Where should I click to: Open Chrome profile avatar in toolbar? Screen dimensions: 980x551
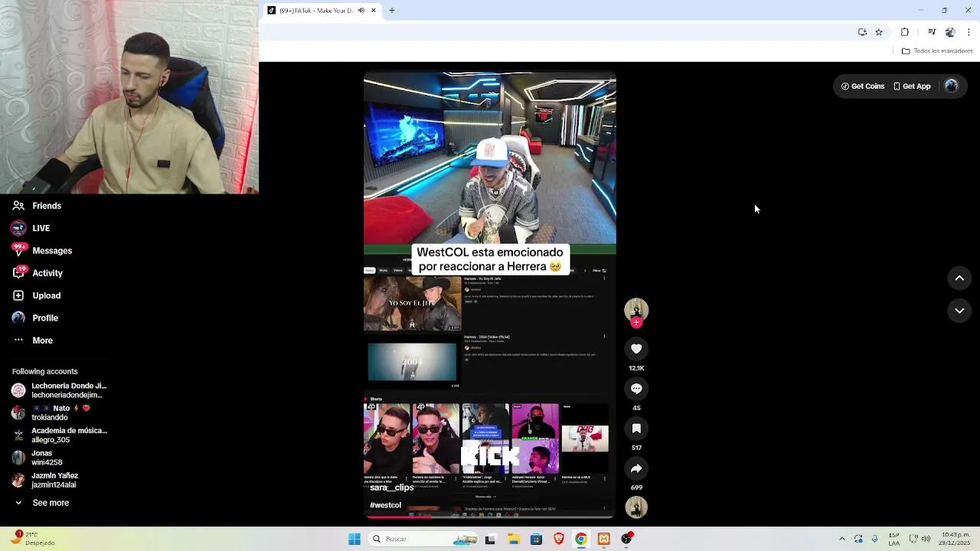[x=950, y=32]
